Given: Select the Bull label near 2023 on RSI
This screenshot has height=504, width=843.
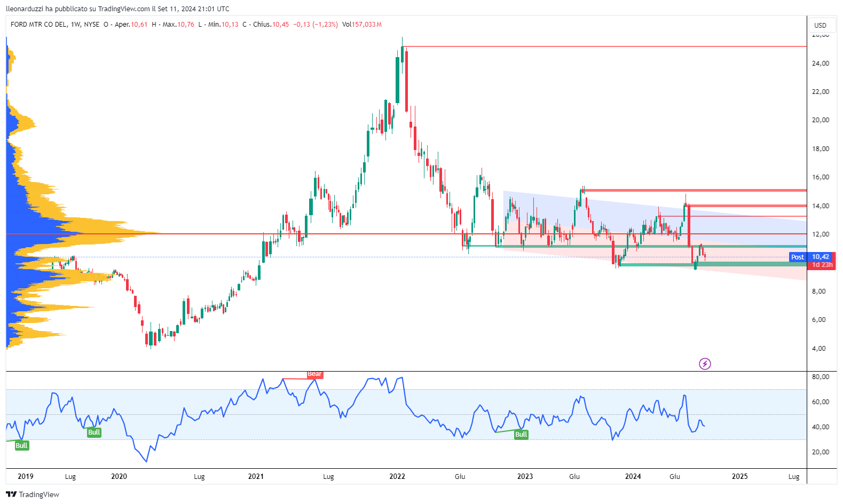Looking at the screenshot, I should pyautogui.click(x=521, y=435).
